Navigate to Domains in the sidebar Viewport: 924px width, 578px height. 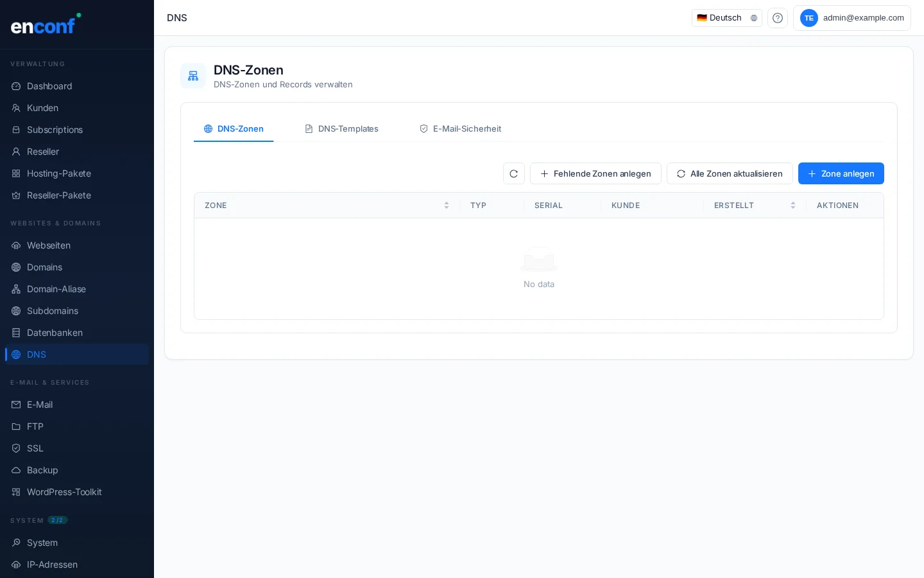pyautogui.click(x=44, y=267)
